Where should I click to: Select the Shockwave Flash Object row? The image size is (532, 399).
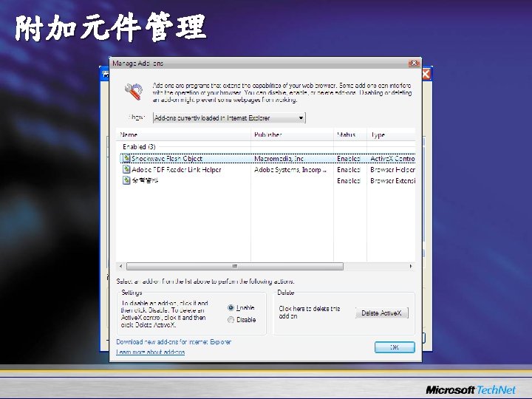[x=267, y=158]
